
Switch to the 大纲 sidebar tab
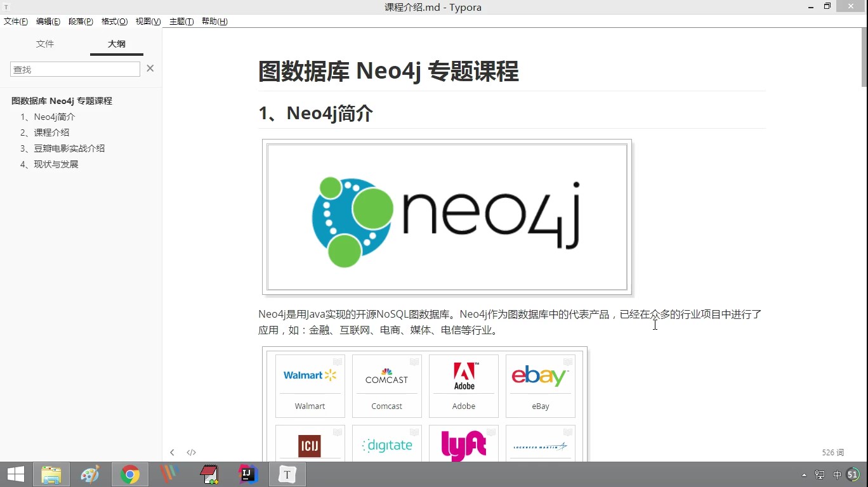(x=117, y=44)
